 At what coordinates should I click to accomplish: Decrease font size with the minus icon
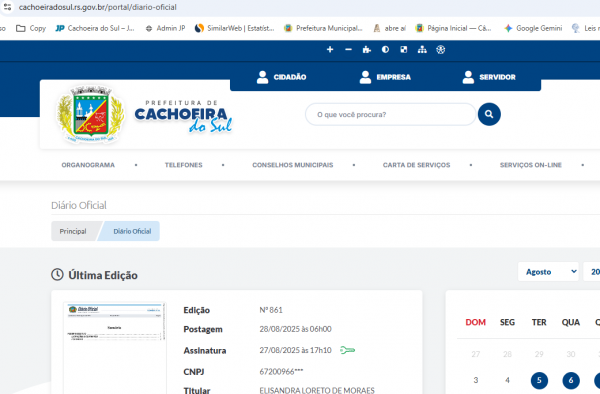click(348, 50)
